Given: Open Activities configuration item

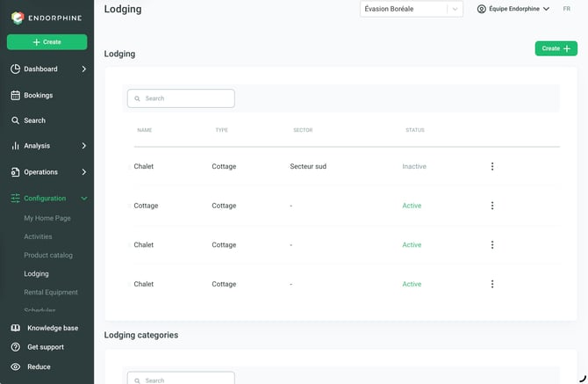Looking at the screenshot, I should pos(38,236).
